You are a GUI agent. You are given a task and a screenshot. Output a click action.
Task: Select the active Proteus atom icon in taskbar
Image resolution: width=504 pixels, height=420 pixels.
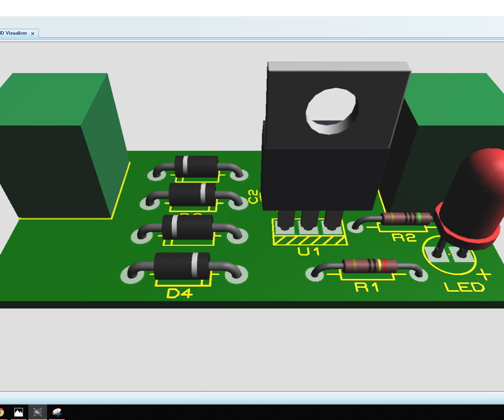point(37,412)
